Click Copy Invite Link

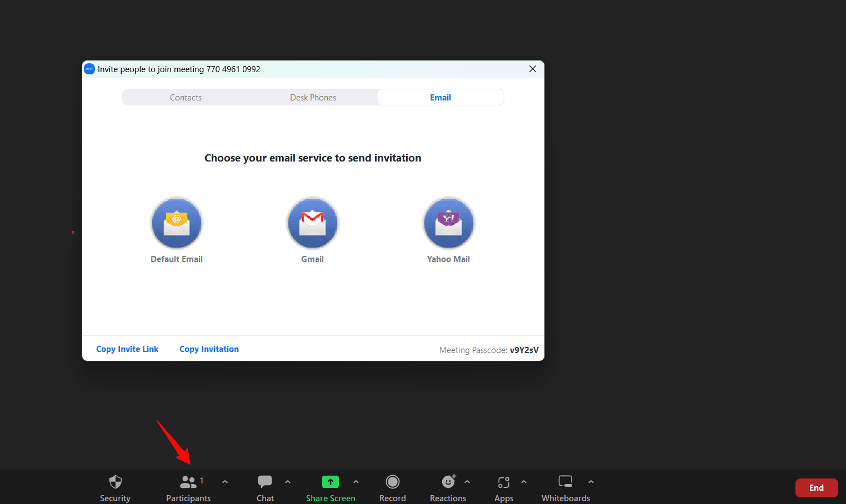pos(127,349)
